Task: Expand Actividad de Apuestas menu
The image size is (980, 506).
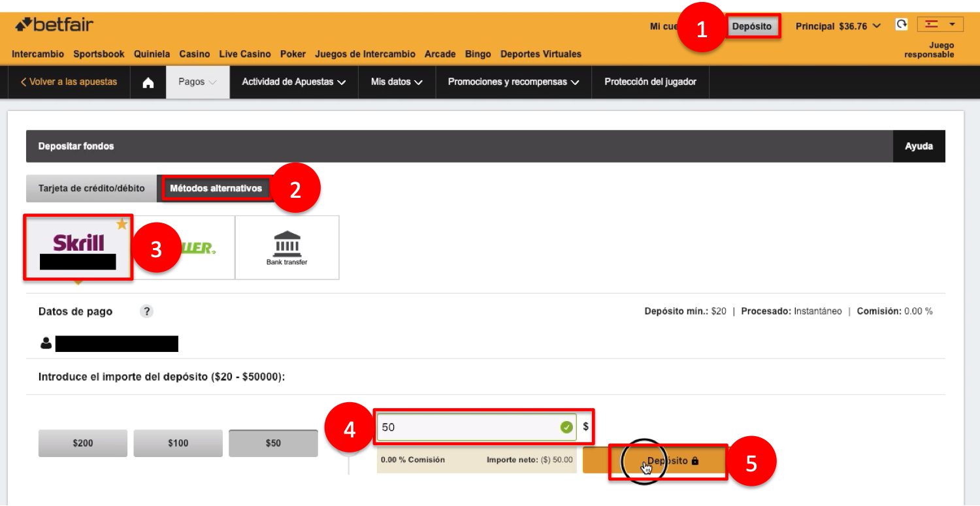Action: pyautogui.click(x=294, y=82)
